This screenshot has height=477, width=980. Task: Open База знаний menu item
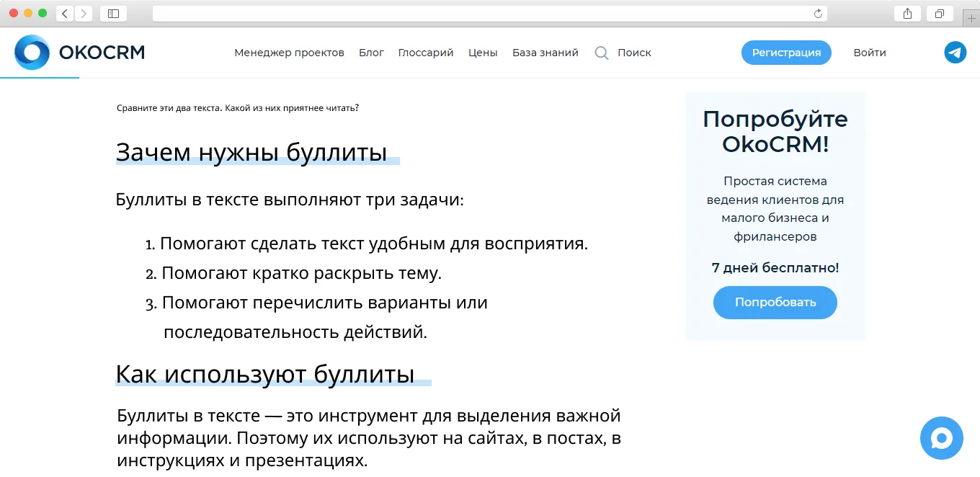pyautogui.click(x=545, y=53)
